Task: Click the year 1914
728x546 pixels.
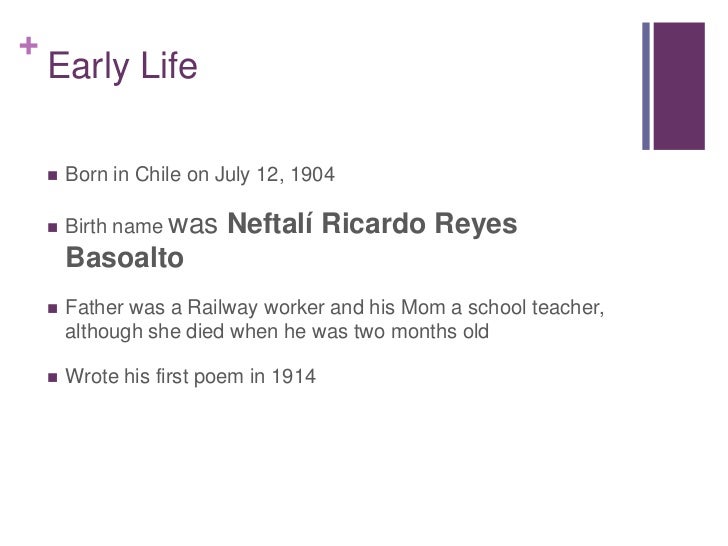Action: [x=293, y=376]
